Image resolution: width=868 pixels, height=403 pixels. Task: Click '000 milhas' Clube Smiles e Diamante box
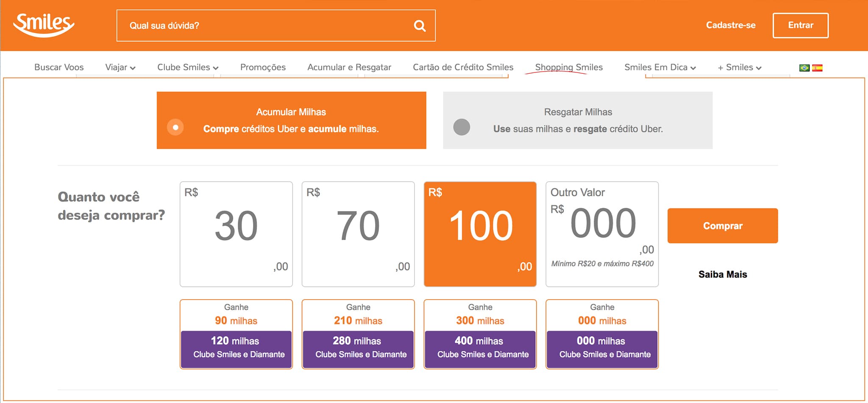pyautogui.click(x=602, y=349)
